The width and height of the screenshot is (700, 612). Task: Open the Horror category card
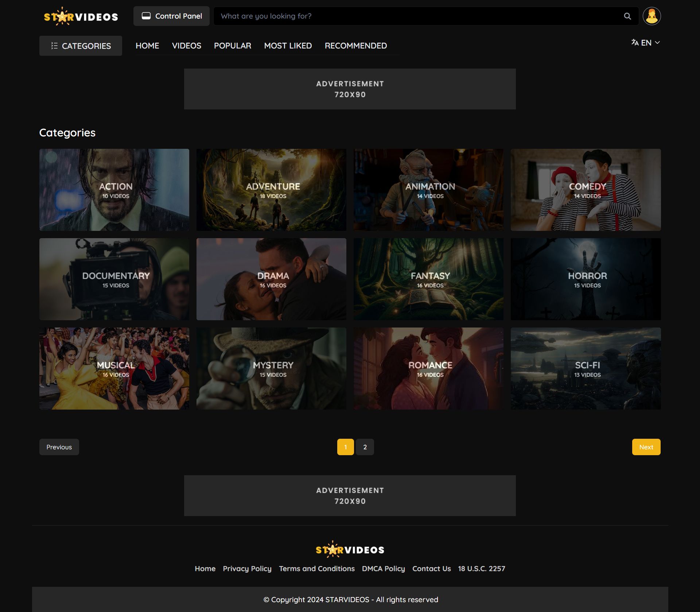tap(586, 279)
